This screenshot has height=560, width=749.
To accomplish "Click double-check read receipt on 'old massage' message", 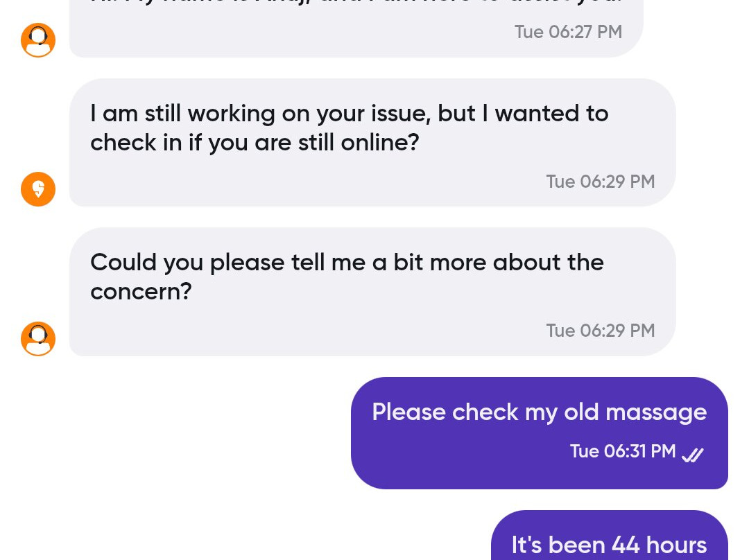I will tap(692, 455).
